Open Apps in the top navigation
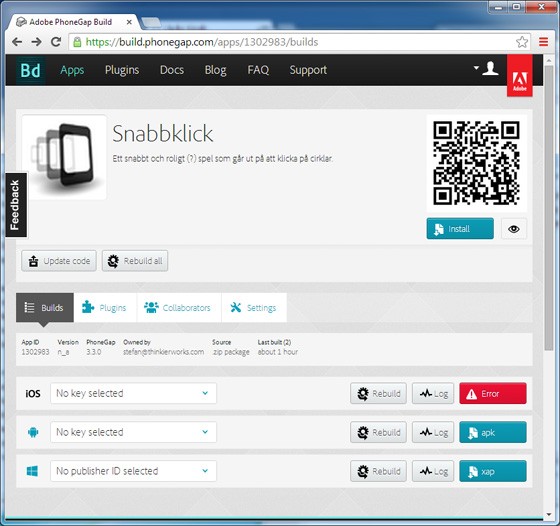Screen dimensions: 560x526 [x=72, y=70]
